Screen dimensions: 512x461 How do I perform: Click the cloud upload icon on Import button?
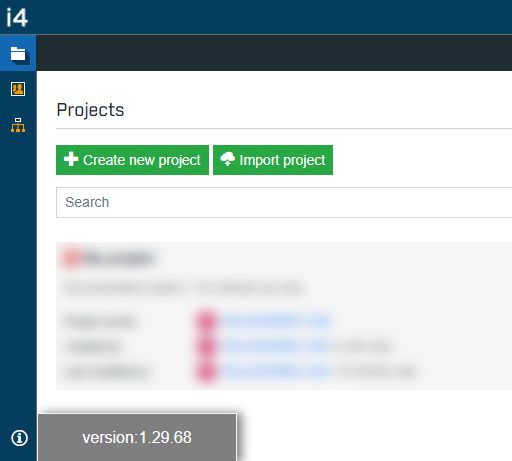coord(227,159)
